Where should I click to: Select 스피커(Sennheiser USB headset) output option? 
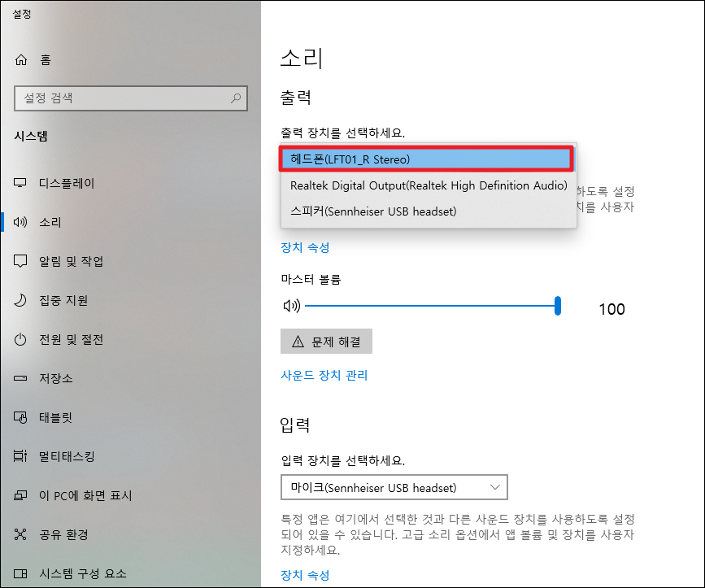373,211
